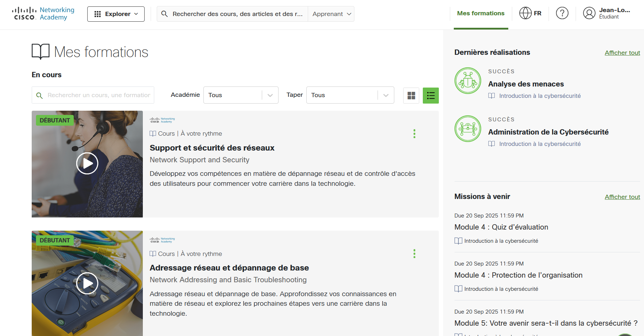
Task: Switch to list view layout
Action: pos(431,95)
